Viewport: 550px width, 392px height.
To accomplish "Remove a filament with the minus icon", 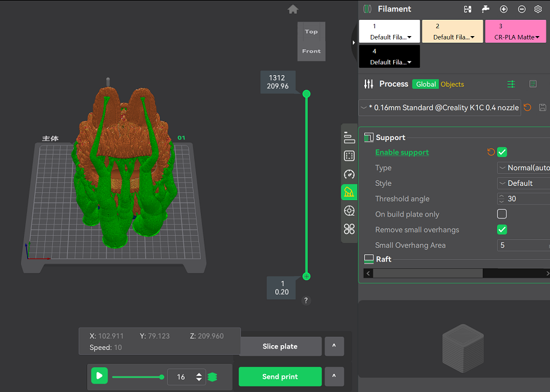I will point(522,9).
